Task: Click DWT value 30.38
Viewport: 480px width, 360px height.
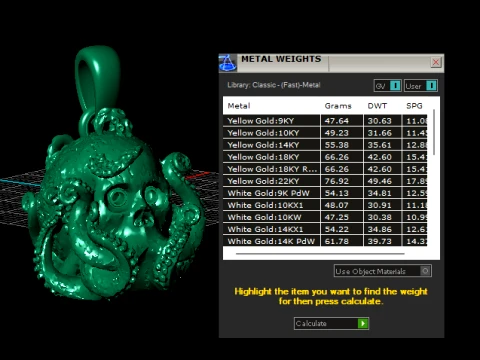Action: pos(379,217)
